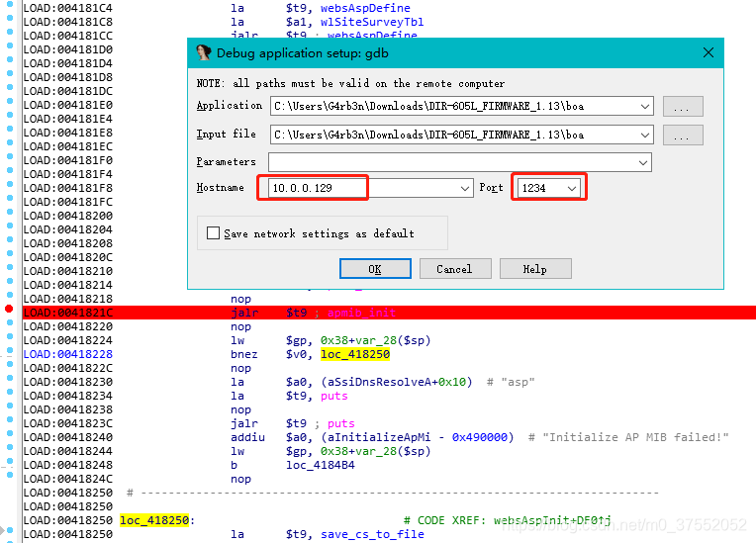
Task: Open the Port dropdown arrow
Action: click(572, 188)
